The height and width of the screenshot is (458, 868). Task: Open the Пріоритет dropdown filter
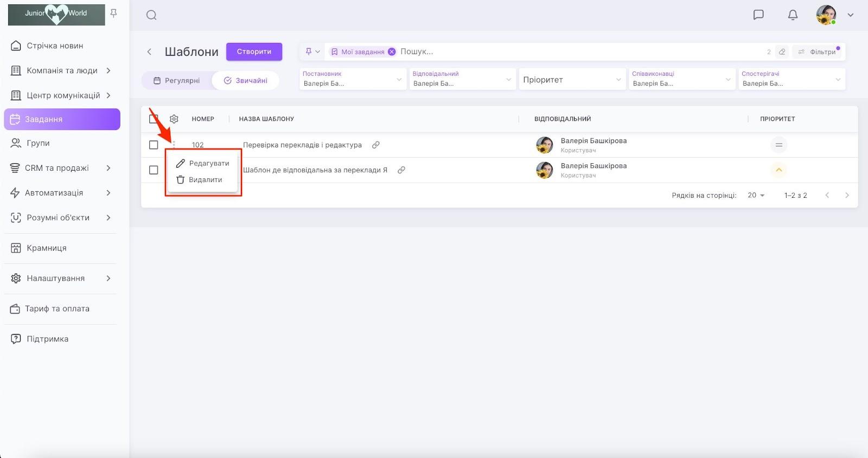[571, 80]
